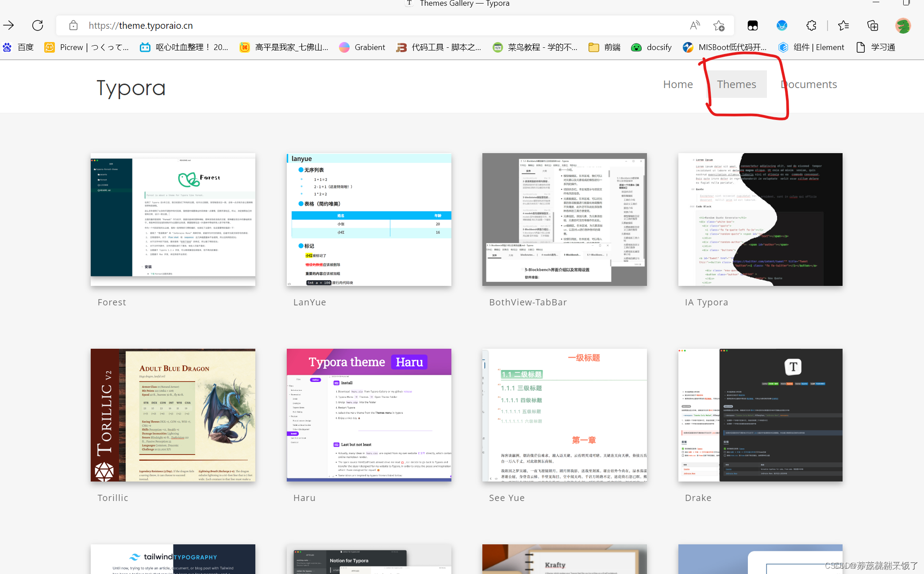Open the 呕心吐血整理 bookmark

[184, 47]
